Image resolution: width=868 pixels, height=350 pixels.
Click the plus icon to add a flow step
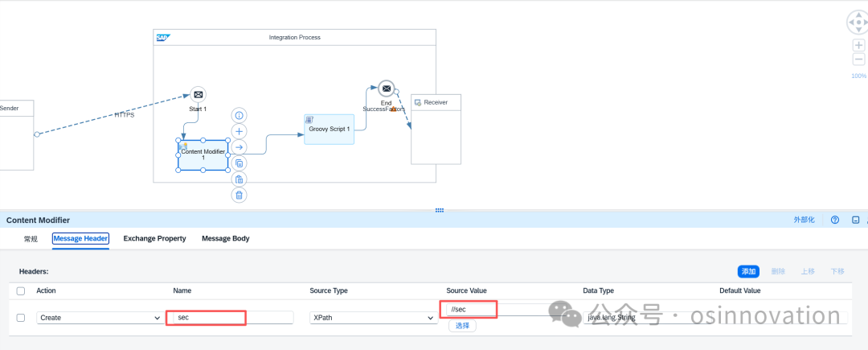pos(240,132)
